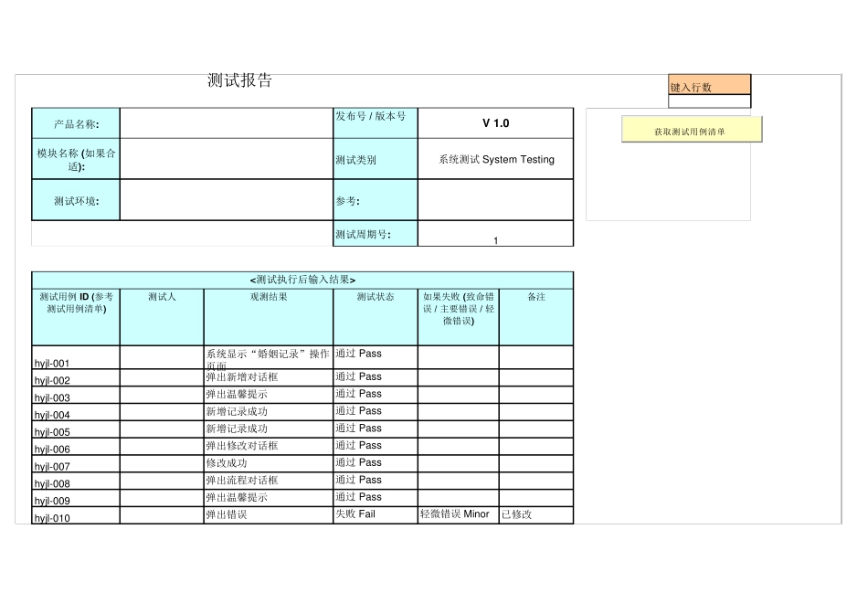Click the 产品名称 label cell

[x=76, y=123]
